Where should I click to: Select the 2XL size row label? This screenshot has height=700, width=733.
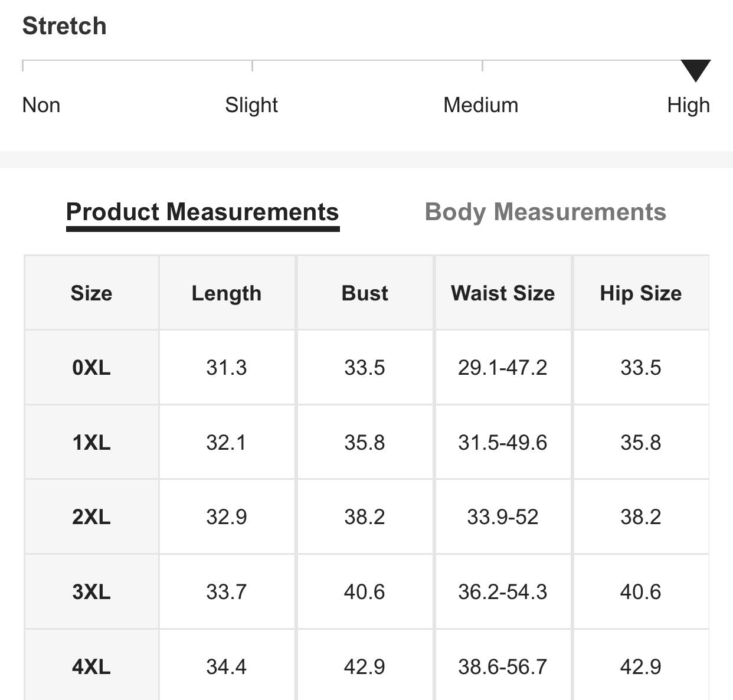(91, 517)
